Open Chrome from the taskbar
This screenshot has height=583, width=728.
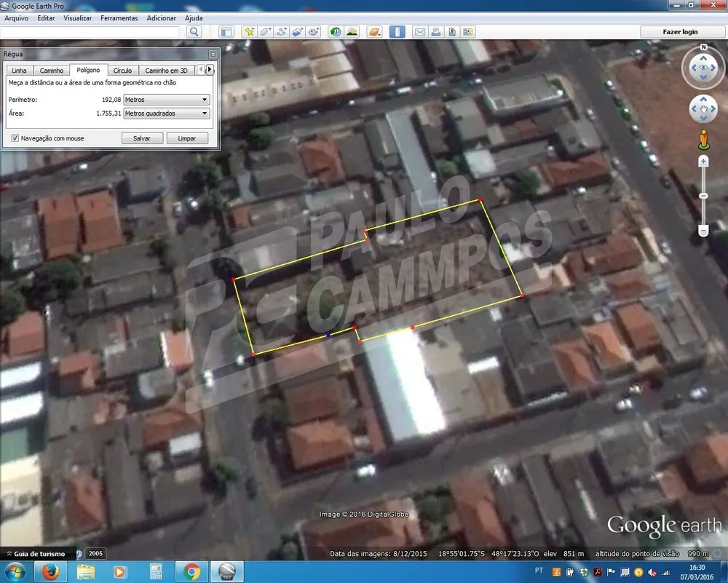[191, 571]
